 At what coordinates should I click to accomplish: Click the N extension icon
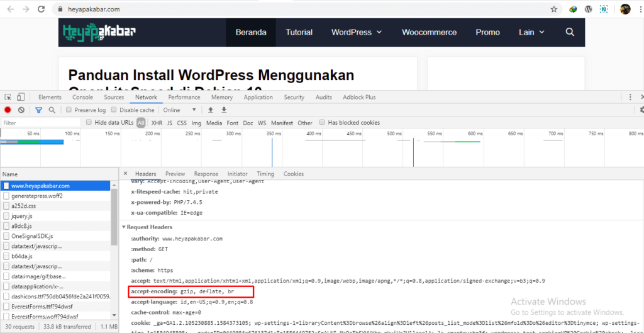pos(604,9)
